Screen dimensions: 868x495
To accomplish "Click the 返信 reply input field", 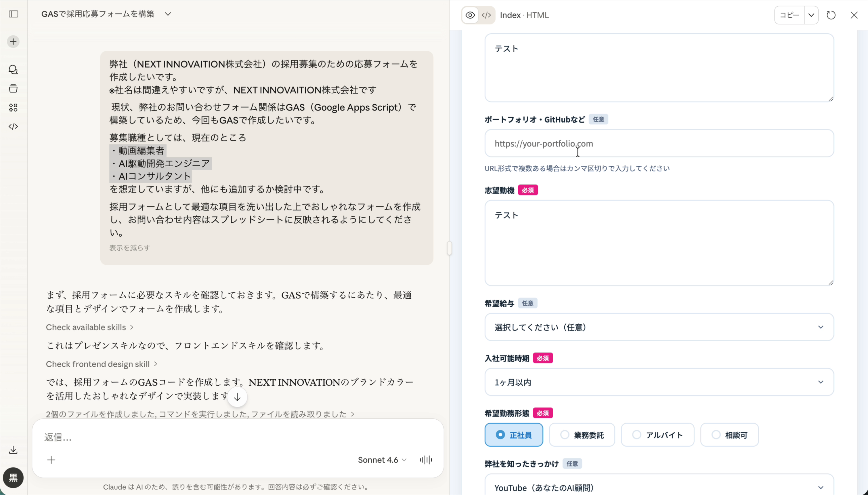I will pos(136,437).
